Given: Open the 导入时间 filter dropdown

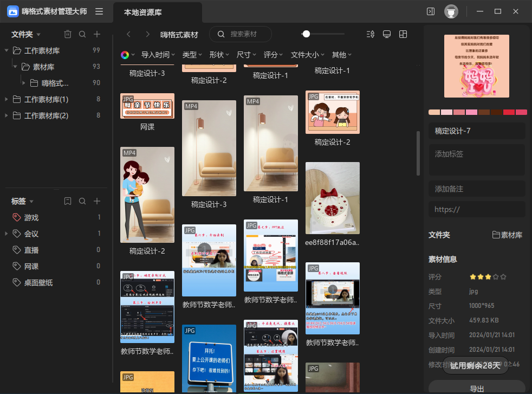Looking at the screenshot, I should click(x=158, y=55).
